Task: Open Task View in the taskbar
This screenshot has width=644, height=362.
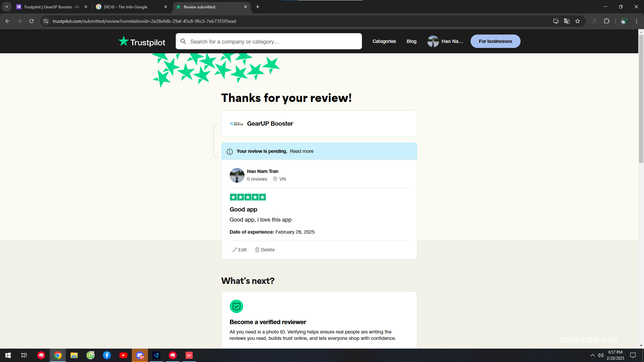Action: (x=24, y=355)
